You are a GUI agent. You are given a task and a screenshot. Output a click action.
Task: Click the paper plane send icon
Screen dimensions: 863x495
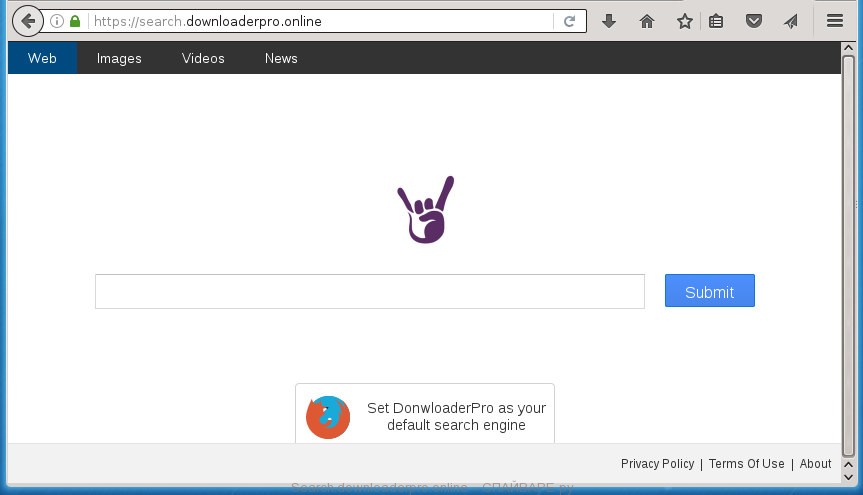pyautogui.click(x=791, y=21)
